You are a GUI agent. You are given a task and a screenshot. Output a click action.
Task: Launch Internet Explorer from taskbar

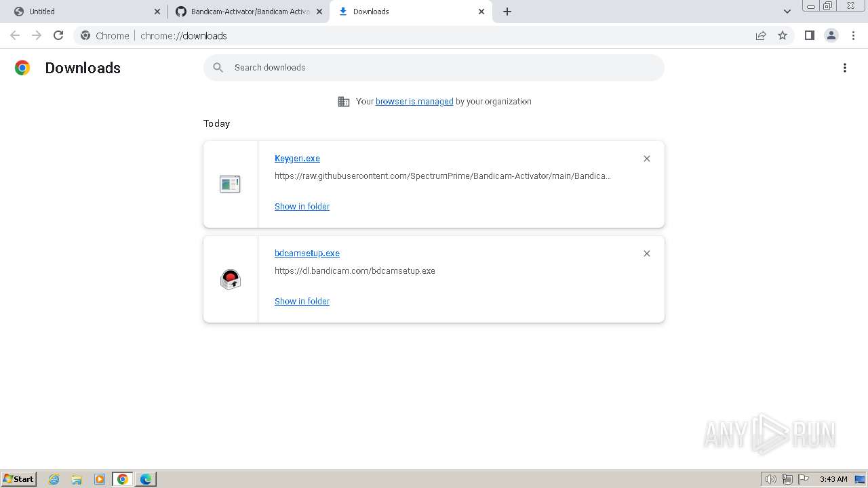54,479
